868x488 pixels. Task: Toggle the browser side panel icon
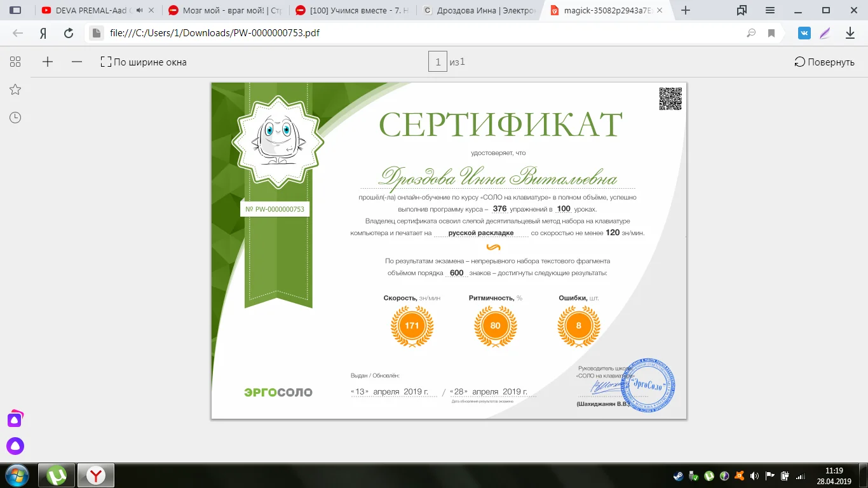coord(15,10)
